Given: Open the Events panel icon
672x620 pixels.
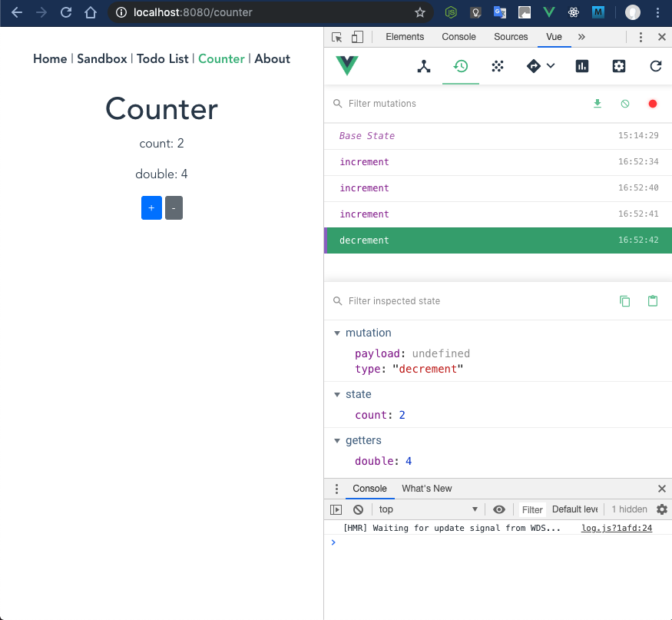Looking at the screenshot, I should tap(497, 66).
